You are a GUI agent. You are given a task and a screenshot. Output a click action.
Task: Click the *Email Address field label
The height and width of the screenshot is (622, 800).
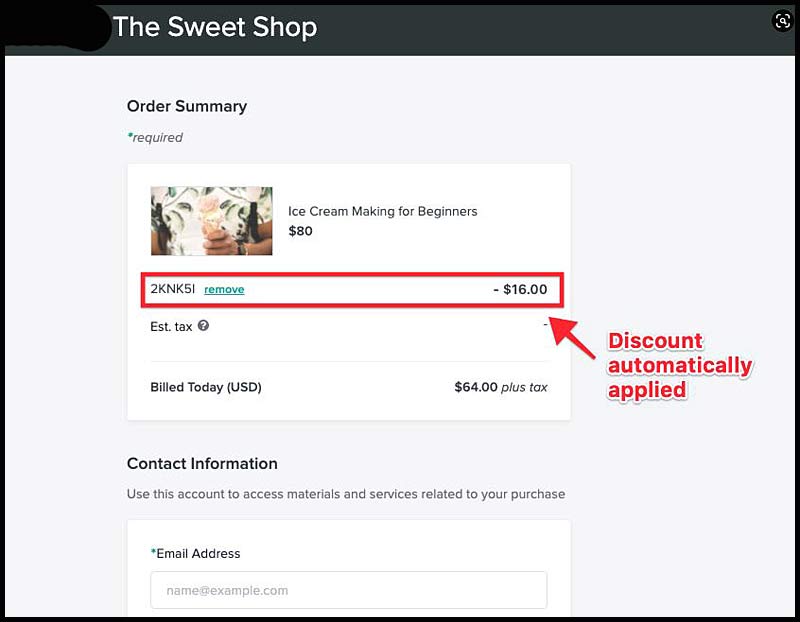(x=195, y=554)
